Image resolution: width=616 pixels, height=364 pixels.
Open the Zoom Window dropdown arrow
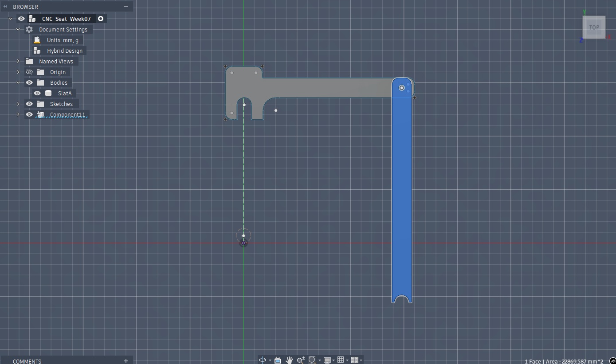coord(319,360)
